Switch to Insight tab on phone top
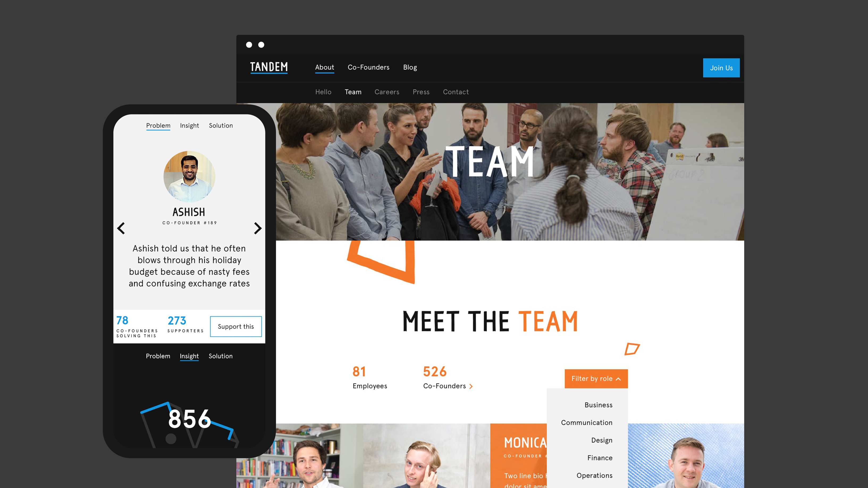The image size is (868, 488). 189,126
